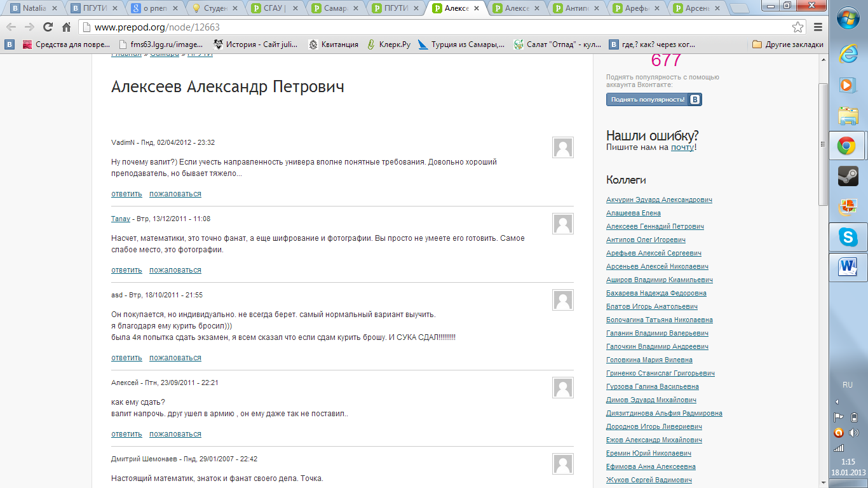The height and width of the screenshot is (488, 868).
Task: Click Дмитрий Шемонаев's avatar placeholder
Action: pos(563,464)
